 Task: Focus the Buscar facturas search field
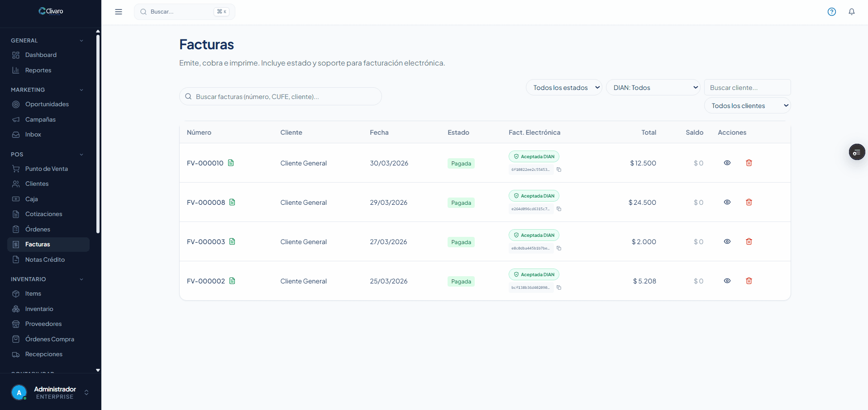point(281,97)
